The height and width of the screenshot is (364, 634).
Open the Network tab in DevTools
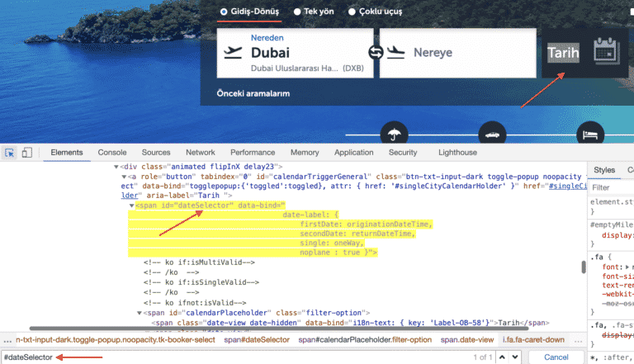pos(200,153)
